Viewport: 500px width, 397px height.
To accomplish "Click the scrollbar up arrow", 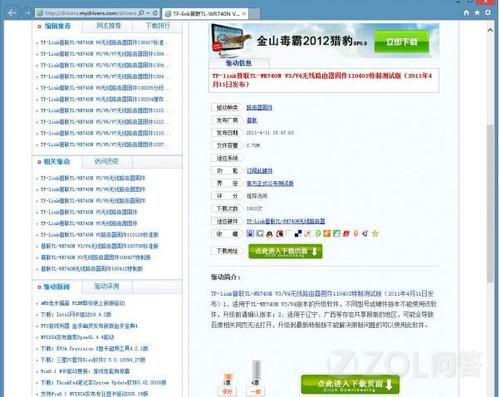I will pos(490,30).
